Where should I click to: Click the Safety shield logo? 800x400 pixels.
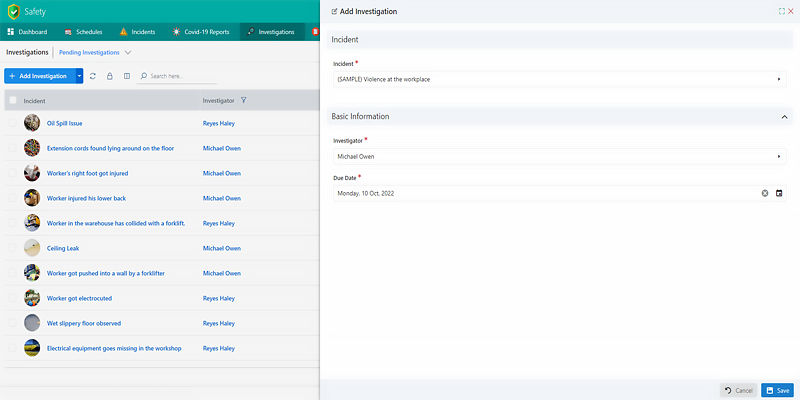[x=13, y=11]
